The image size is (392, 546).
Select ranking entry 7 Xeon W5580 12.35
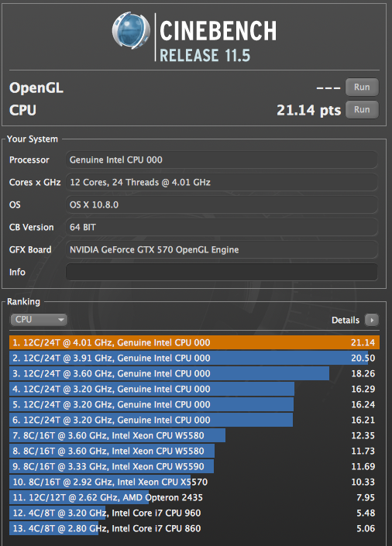tap(194, 435)
